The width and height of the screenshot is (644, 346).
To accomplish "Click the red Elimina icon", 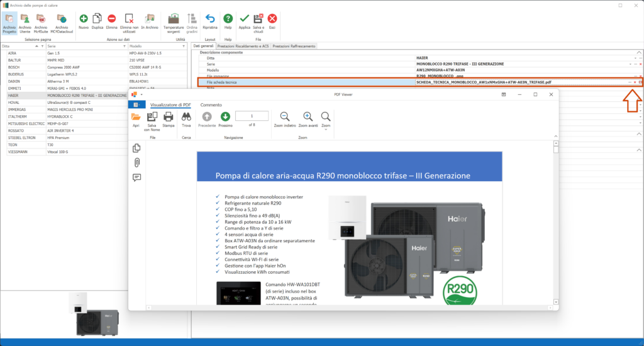I will [111, 20].
